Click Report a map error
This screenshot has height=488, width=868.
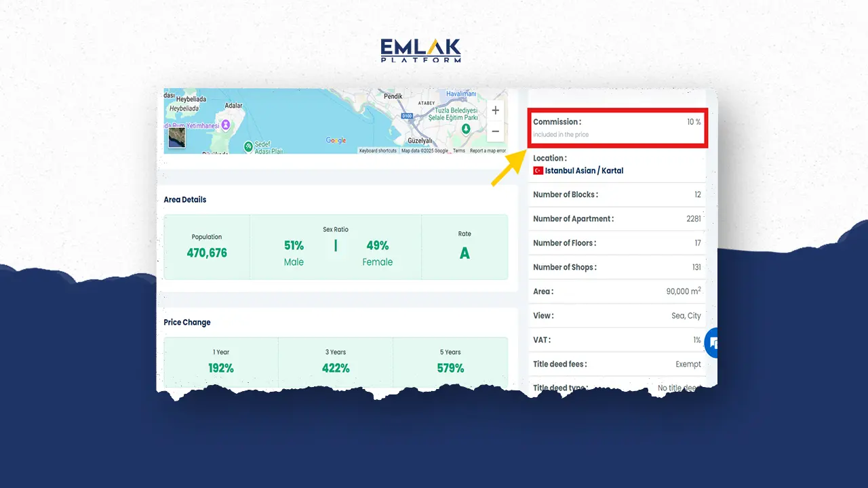click(488, 150)
